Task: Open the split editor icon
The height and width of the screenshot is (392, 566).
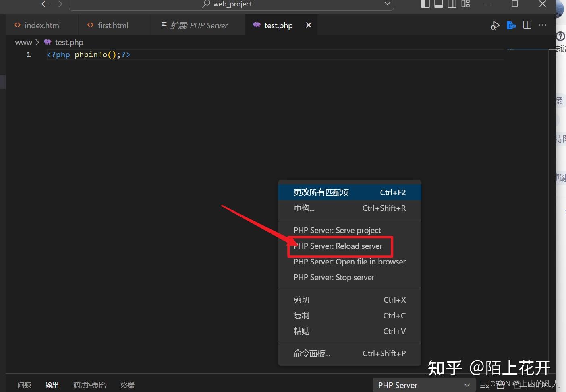Action: (x=527, y=25)
